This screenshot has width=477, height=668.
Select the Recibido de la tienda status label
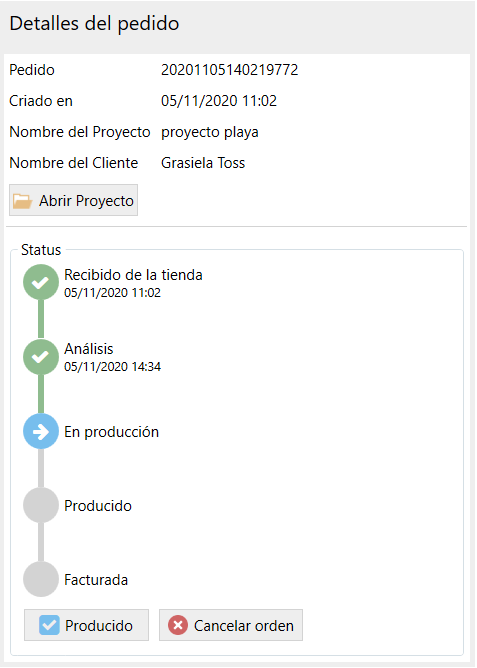133,275
